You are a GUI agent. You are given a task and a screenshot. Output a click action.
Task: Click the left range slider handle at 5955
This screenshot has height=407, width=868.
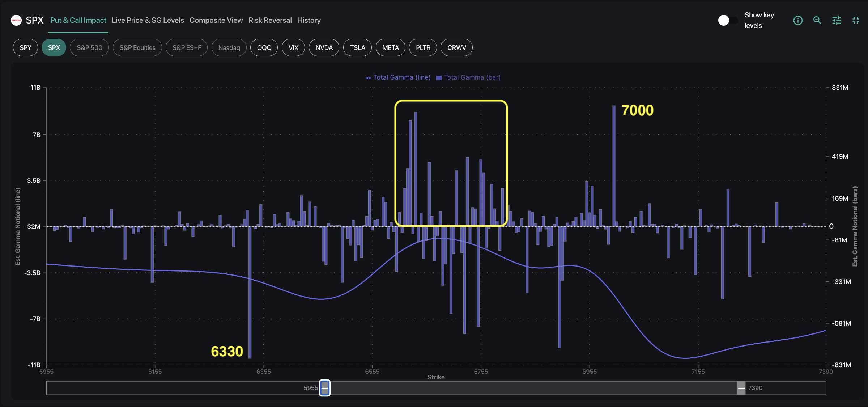click(x=325, y=388)
